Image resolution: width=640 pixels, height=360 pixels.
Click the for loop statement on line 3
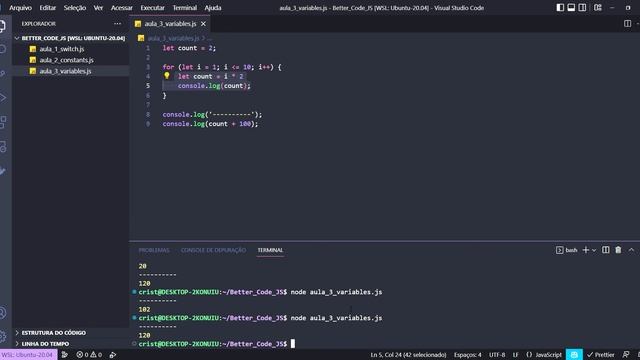coord(222,67)
